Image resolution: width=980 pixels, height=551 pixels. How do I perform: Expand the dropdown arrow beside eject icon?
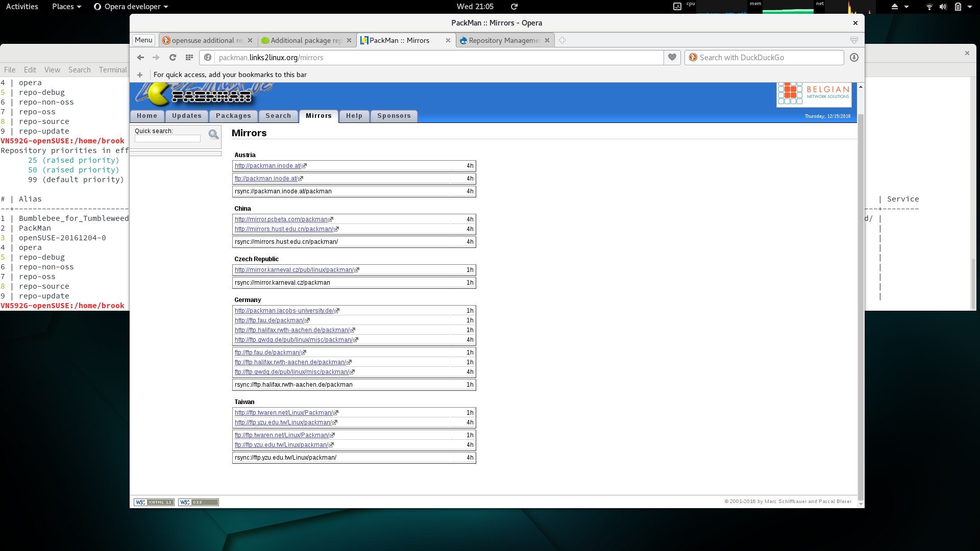tap(906, 7)
